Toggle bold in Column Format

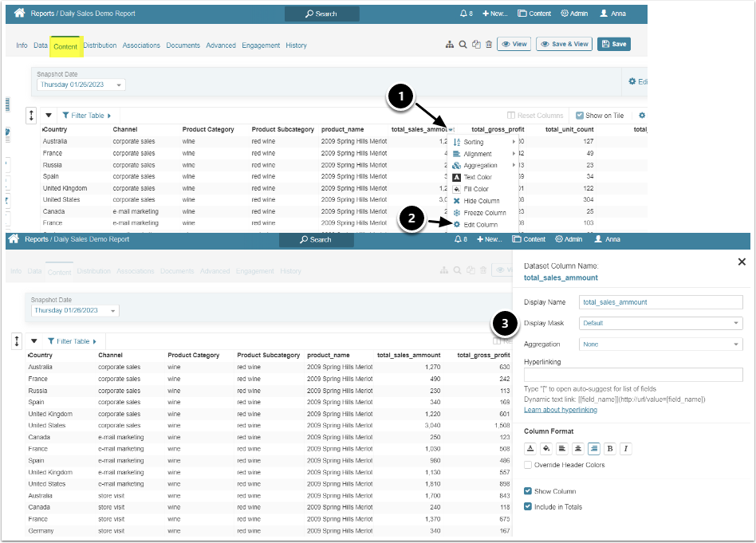coord(610,449)
